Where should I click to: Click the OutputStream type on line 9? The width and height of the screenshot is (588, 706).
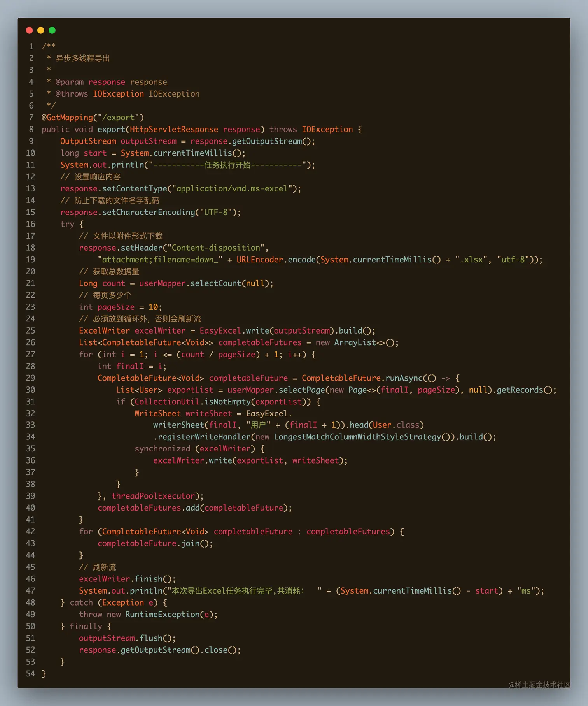(88, 141)
